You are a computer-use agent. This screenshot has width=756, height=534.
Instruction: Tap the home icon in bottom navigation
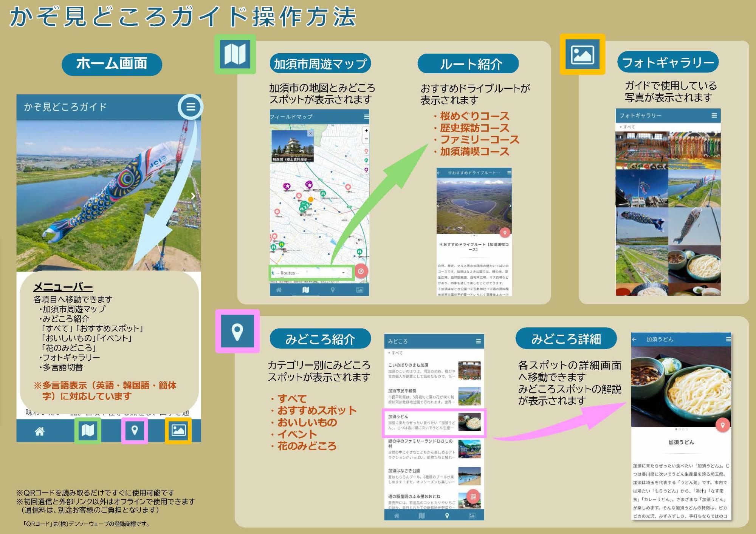[39, 431]
